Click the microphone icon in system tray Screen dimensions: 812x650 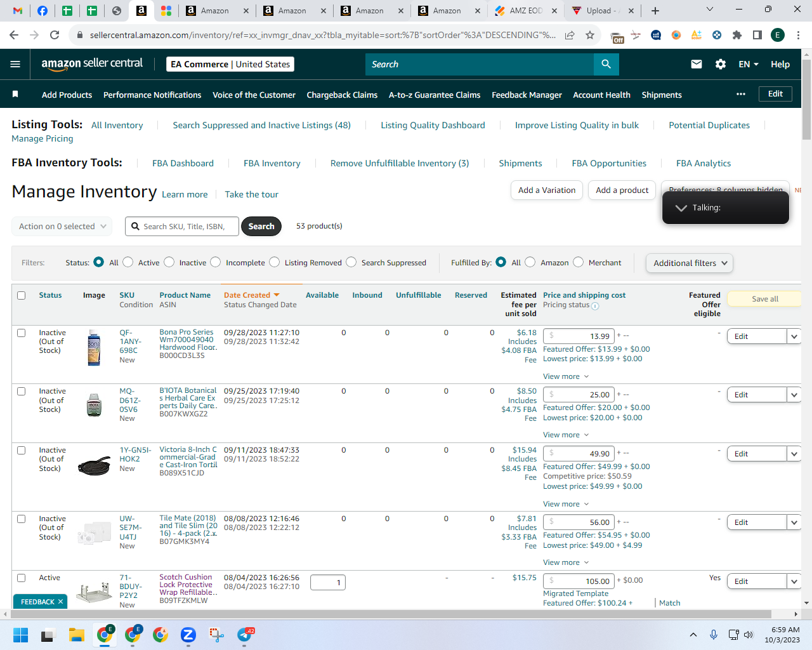click(x=714, y=635)
